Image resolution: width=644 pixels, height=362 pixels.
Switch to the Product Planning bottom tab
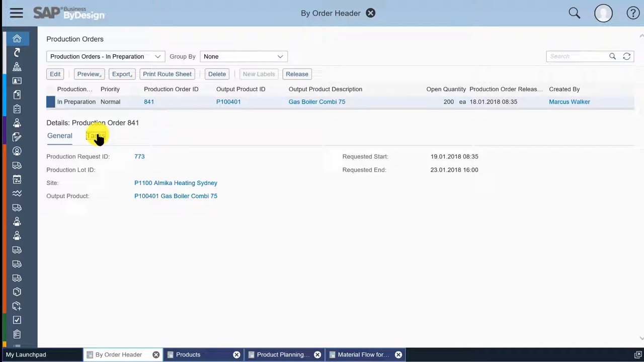[x=283, y=354]
